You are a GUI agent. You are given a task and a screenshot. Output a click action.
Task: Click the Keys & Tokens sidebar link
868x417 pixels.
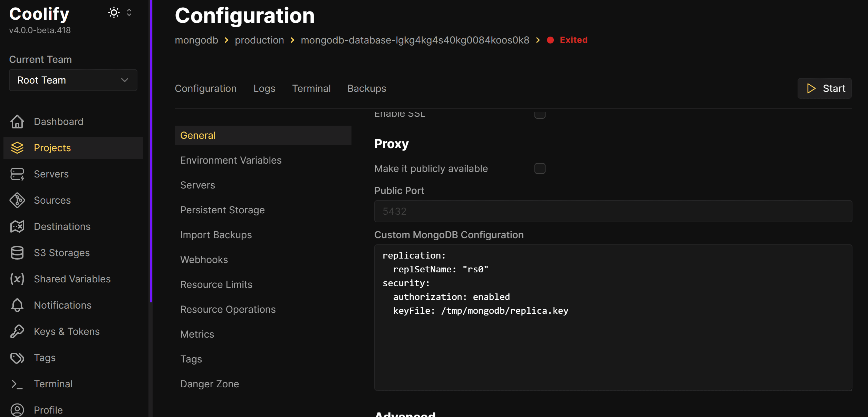pyautogui.click(x=73, y=331)
